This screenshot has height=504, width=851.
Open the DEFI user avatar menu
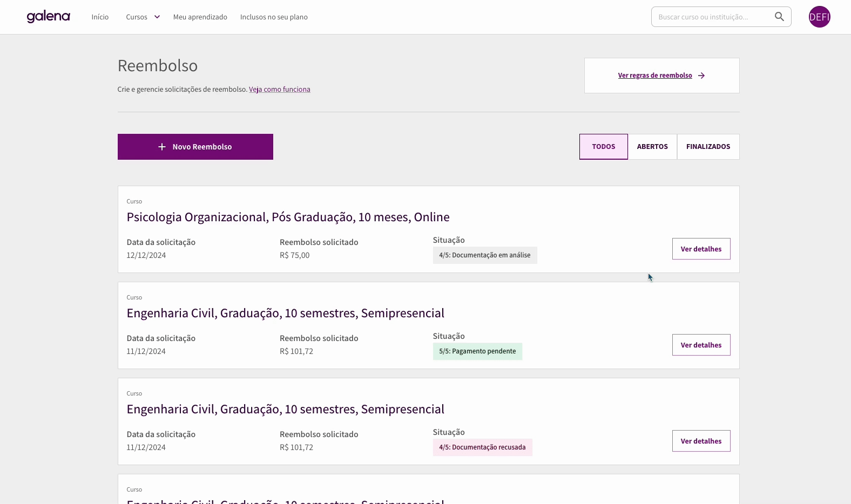819,17
